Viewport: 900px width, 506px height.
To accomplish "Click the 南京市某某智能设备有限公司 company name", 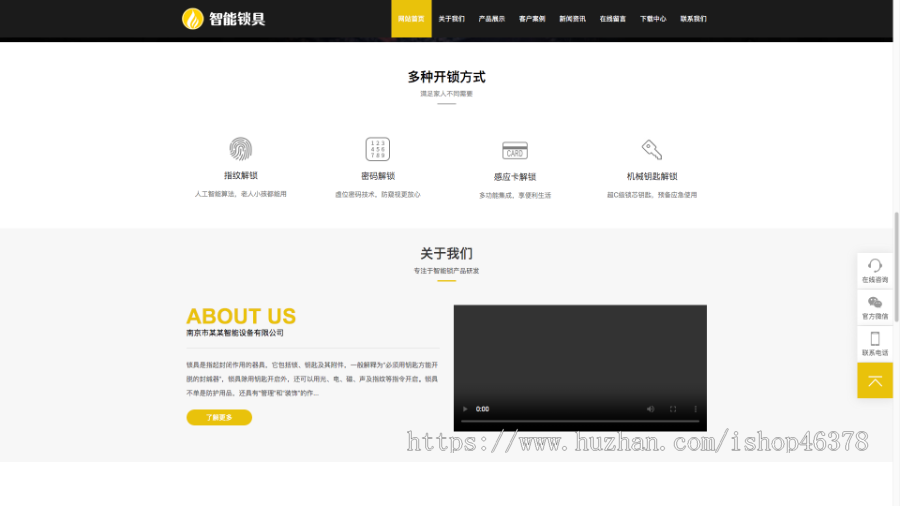I will tap(235, 333).
